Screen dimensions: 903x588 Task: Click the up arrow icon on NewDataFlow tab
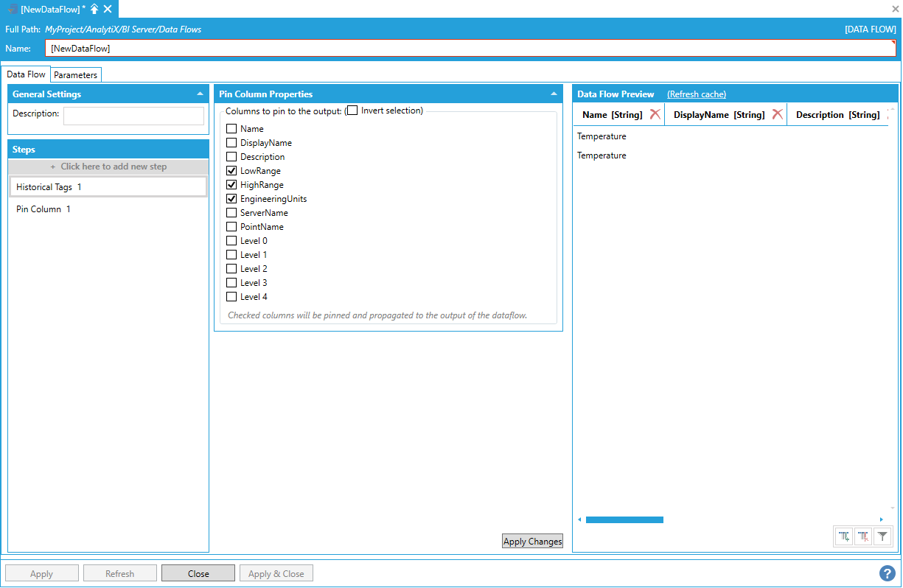tap(94, 9)
